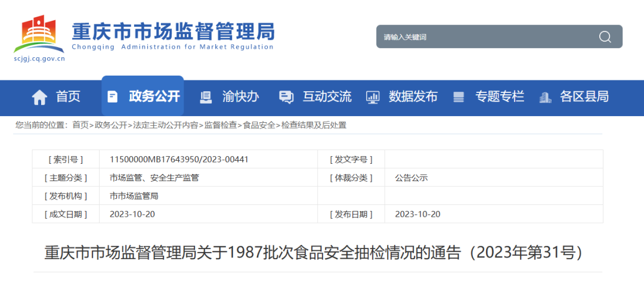Click the magnifier search icon
Screen dimensions: 644x283
(605, 37)
